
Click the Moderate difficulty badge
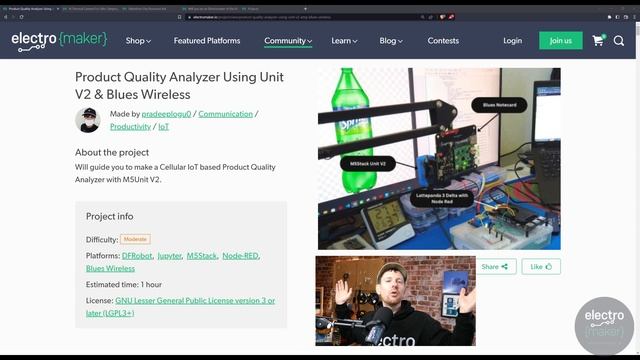pos(135,239)
